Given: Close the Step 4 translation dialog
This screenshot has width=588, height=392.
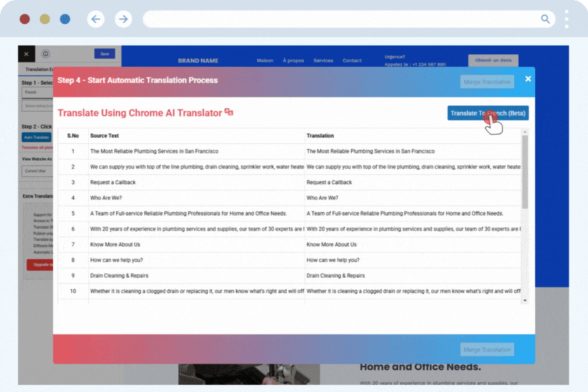Looking at the screenshot, I should click(x=528, y=79).
